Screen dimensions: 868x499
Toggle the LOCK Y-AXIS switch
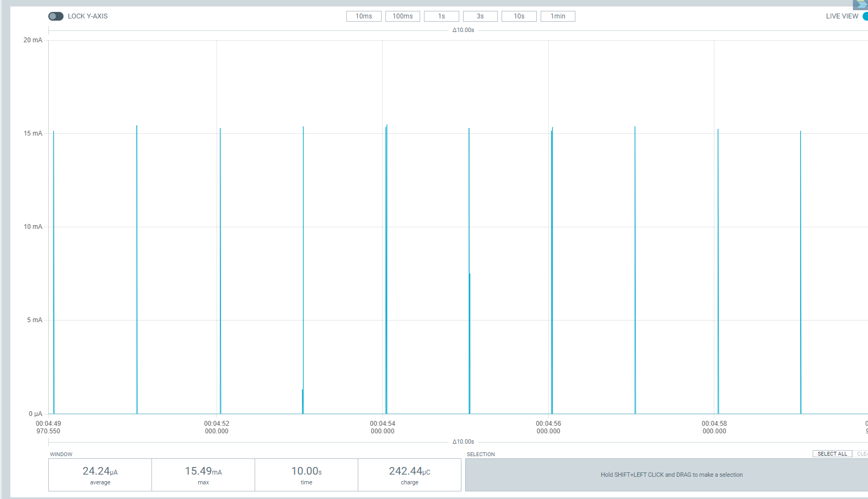point(56,16)
